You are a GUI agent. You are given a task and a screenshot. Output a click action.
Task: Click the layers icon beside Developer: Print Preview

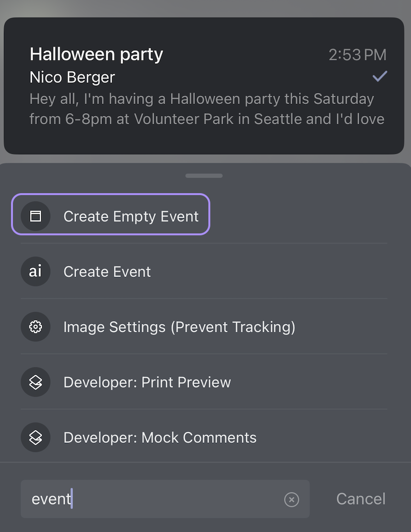pyautogui.click(x=35, y=382)
